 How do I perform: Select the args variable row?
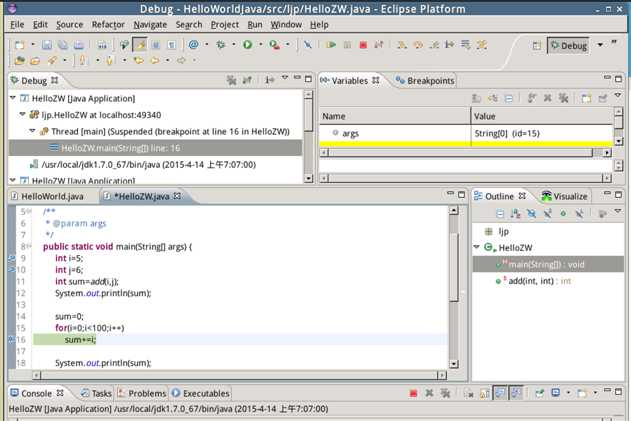(x=466, y=133)
